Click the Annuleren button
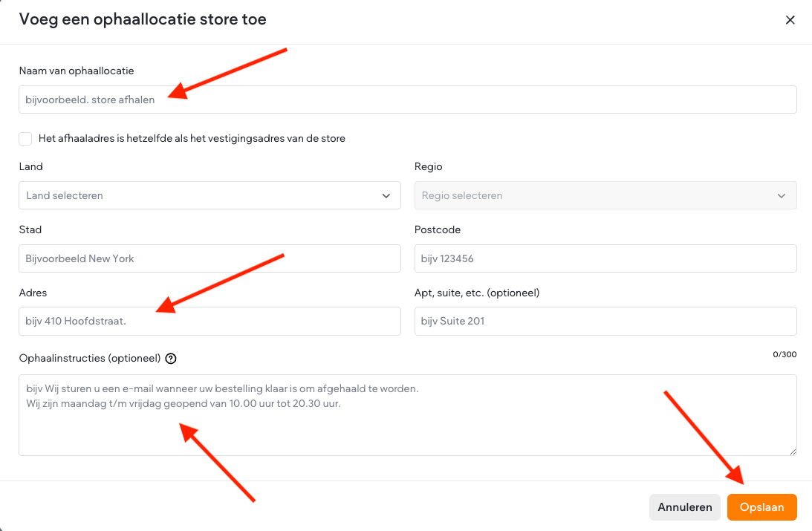 (x=684, y=507)
